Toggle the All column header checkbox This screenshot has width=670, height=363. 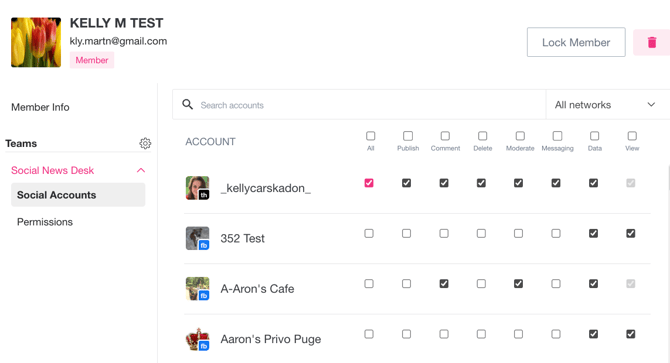[370, 136]
